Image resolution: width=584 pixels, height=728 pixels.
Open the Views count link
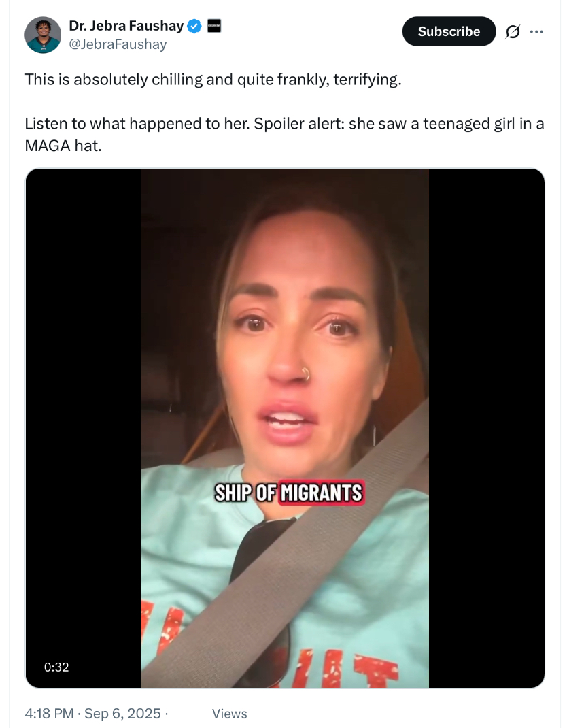(x=230, y=714)
